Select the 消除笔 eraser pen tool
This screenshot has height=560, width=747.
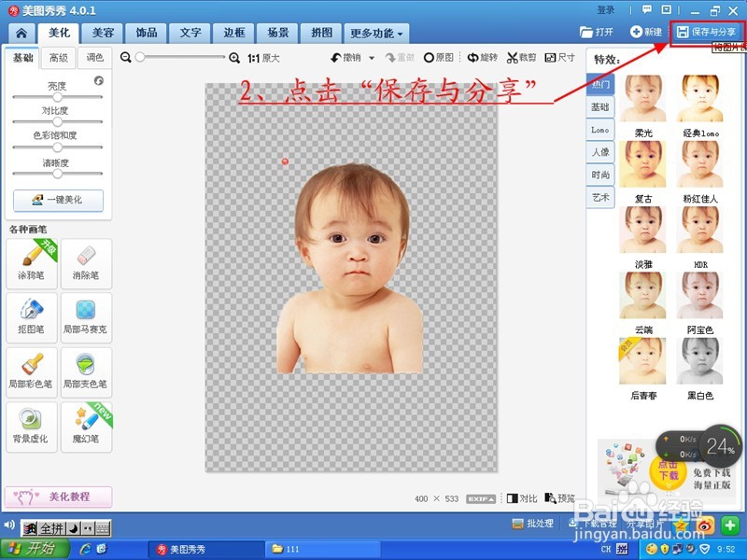point(85,263)
